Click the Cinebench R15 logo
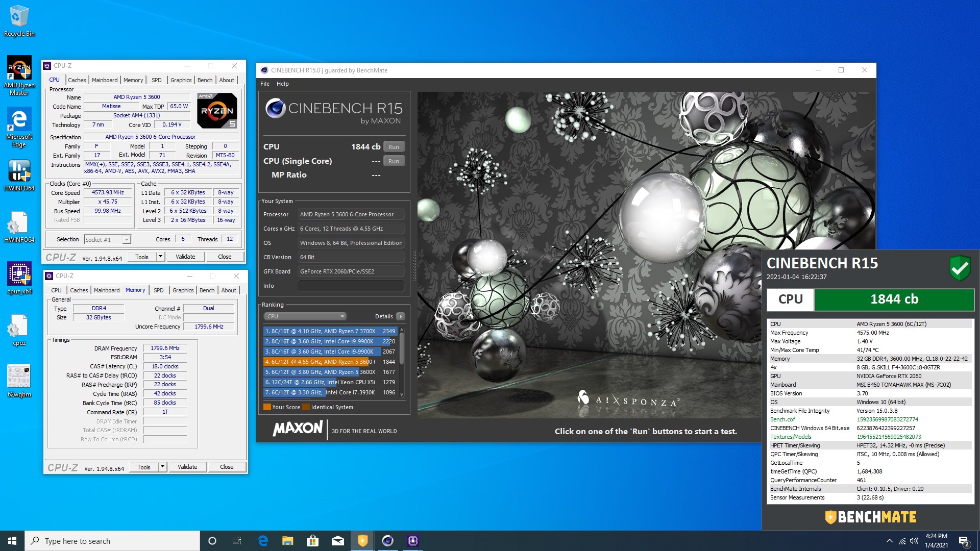The height and width of the screenshot is (551, 980). pos(334,112)
